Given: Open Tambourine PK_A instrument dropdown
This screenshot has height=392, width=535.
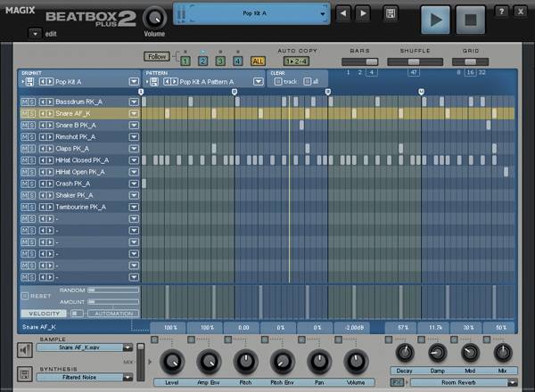Looking at the screenshot, I should point(134,208).
